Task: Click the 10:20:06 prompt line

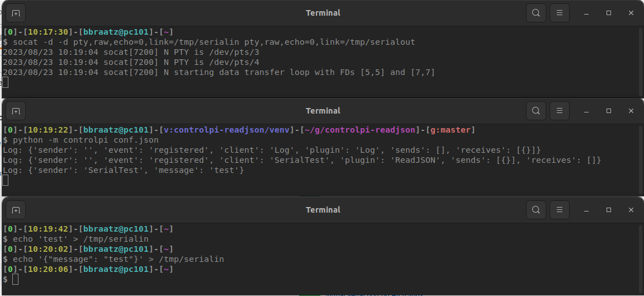Action: (88, 269)
